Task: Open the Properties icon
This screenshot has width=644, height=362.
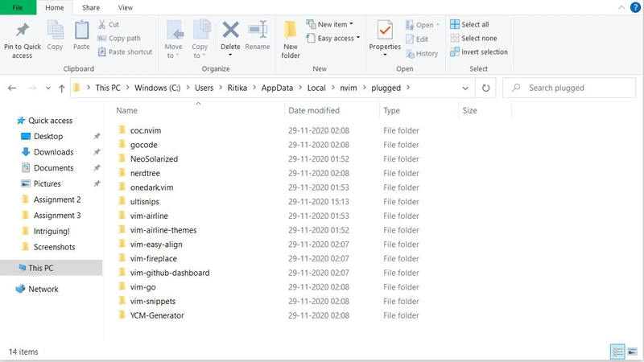Action: 385,30
